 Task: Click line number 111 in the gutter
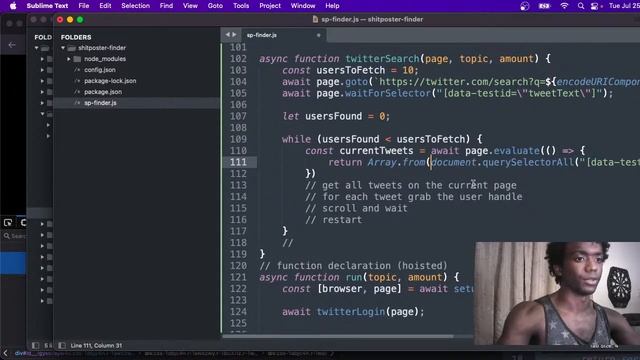238,162
